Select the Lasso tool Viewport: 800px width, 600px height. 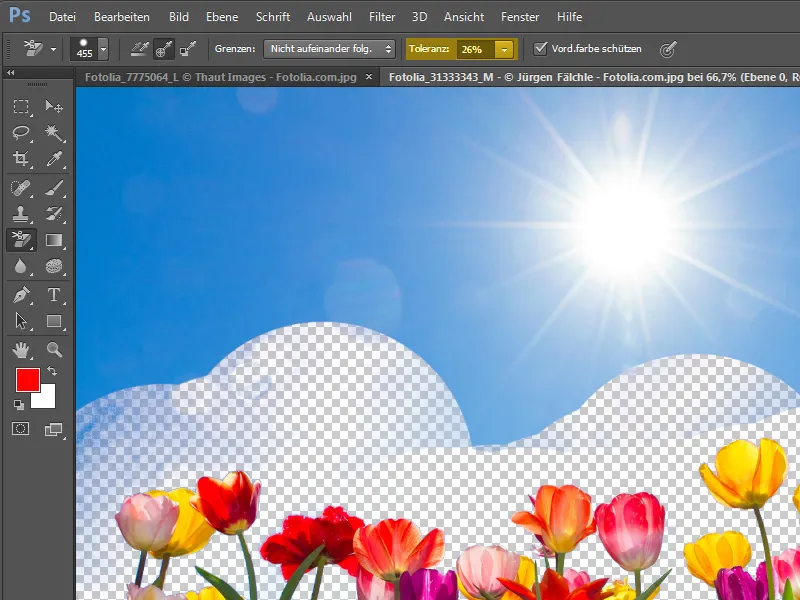(x=20, y=133)
